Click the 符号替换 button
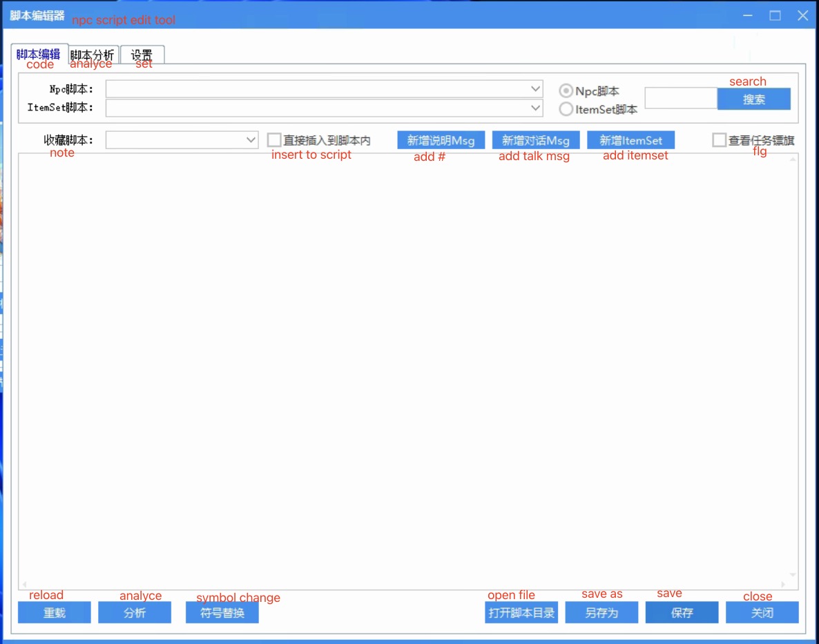 pos(222,613)
